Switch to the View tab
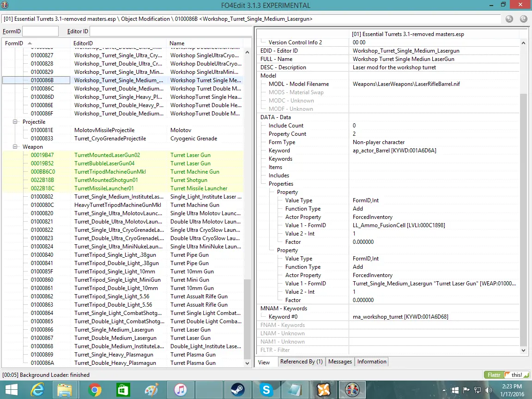532x399 pixels. tap(264, 362)
